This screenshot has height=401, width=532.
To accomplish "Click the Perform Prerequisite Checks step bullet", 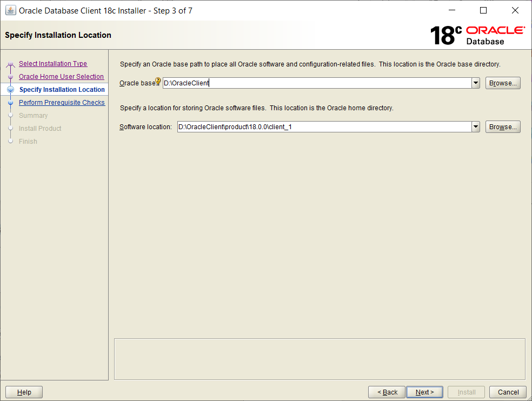I will click(10, 103).
